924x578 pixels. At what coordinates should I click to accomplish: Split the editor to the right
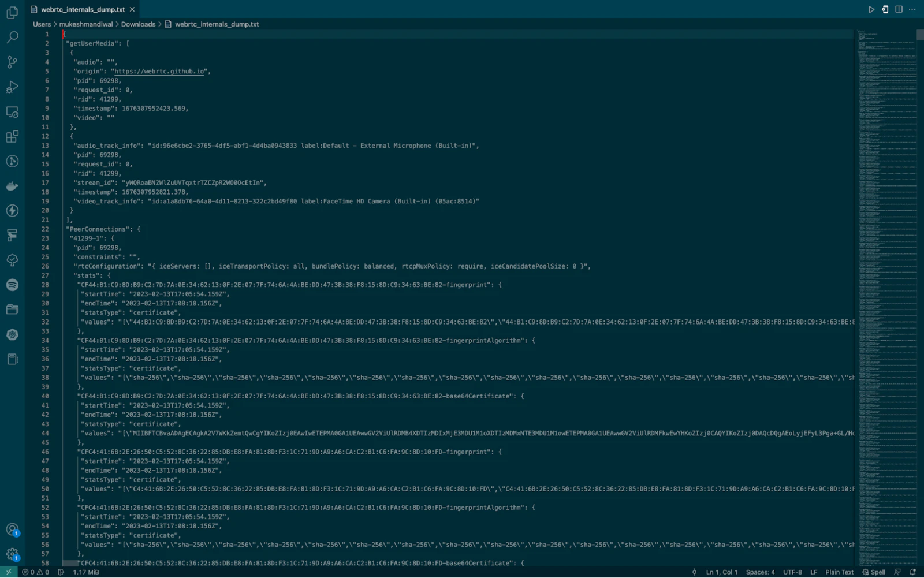coord(899,9)
